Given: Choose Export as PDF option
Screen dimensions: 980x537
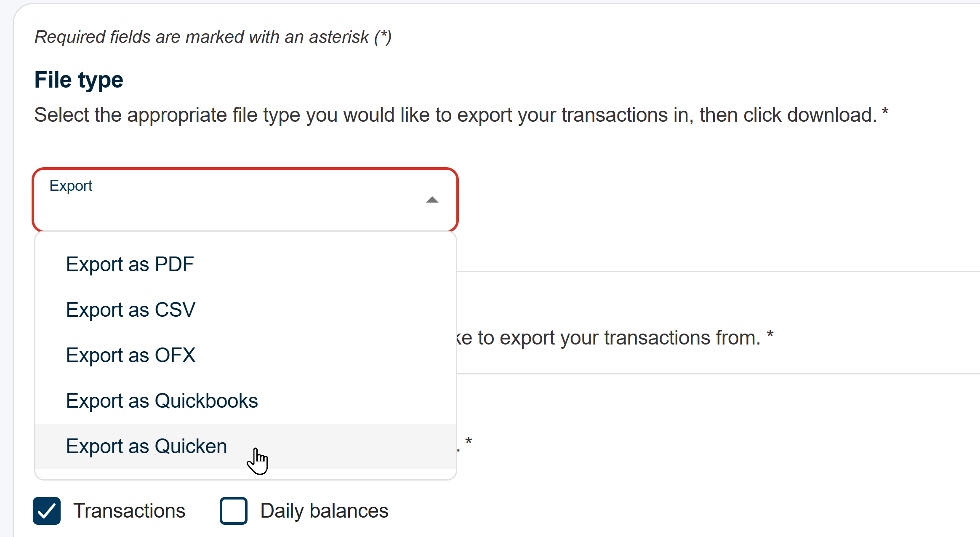Looking at the screenshot, I should tap(130, 264).
